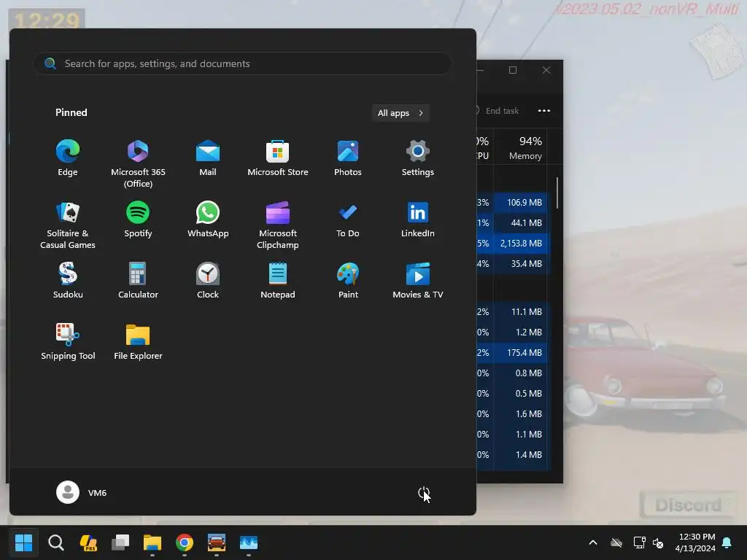This screenshot has width=747, height=560.
Task: Select the 44.1 MB memory row
Action: pos(514,222)
